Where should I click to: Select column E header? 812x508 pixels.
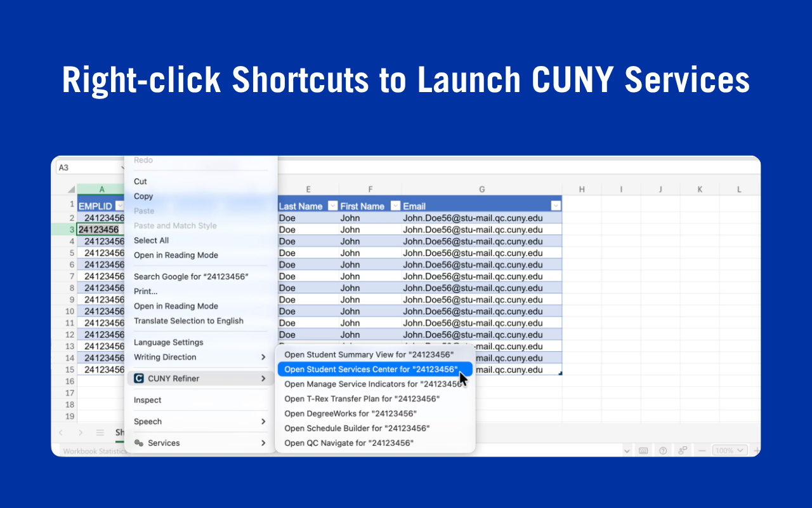[x=308, y=189]
